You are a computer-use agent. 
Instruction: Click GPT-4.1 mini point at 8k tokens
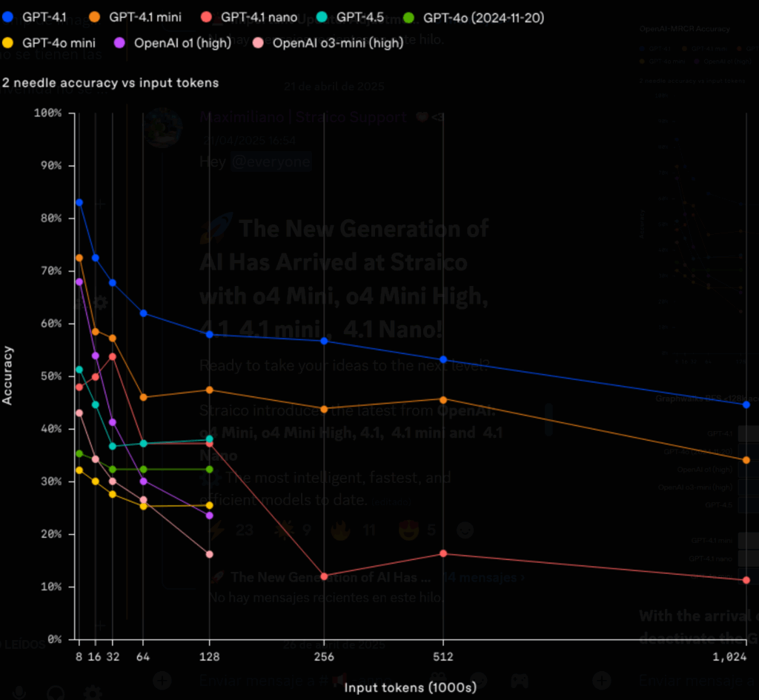click(x=79, y=258)
